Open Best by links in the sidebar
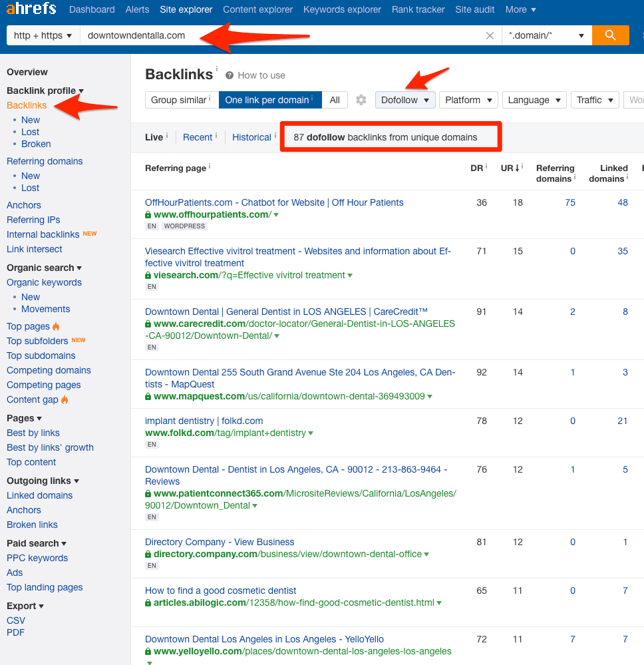The height and width of the screenshot is (665, 644). pyautogui.click(x=33, y=433)
